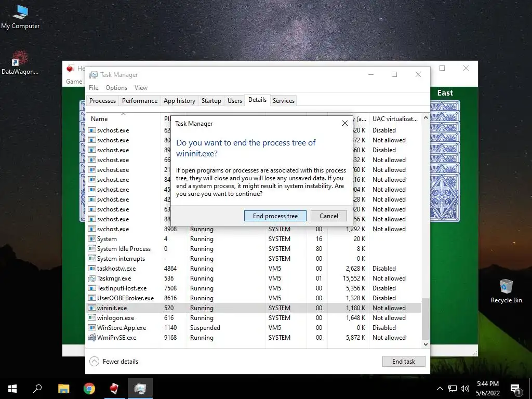Confirm with End process tree button

pyautogui.click(x=275, y=216)
